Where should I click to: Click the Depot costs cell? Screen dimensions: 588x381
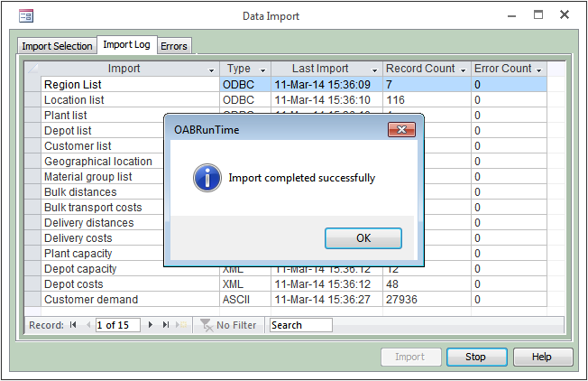[130, 284]
